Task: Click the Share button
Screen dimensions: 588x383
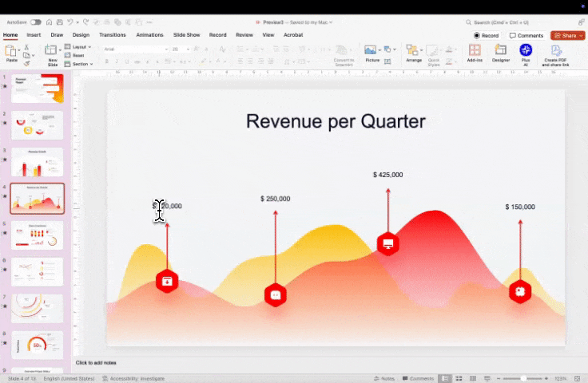Action: (567, 35)
